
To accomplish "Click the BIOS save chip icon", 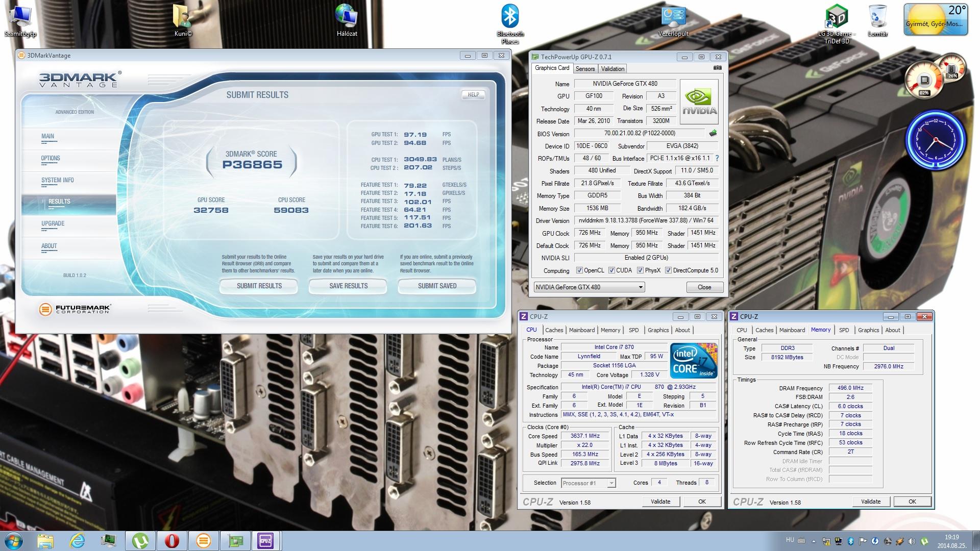I will click(713, 133).
